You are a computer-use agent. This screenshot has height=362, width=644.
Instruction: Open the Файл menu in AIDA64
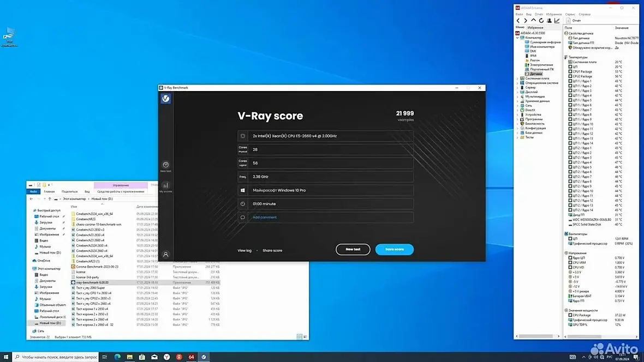[x=519, y=14]
